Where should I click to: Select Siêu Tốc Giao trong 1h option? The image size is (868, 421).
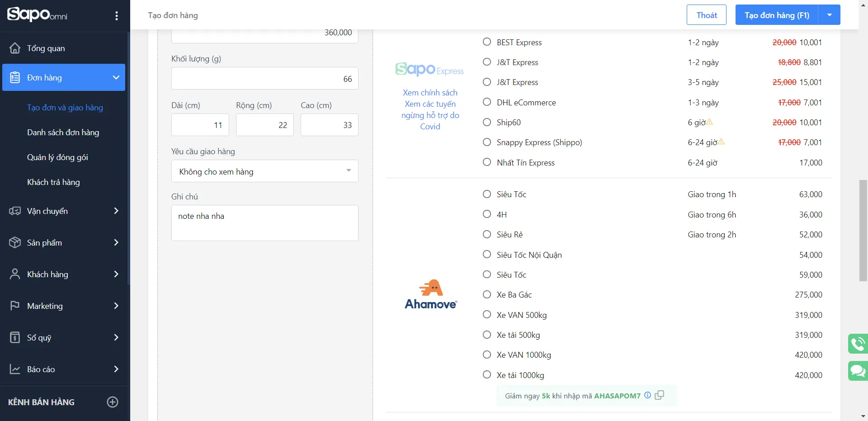click(x=487, y=194)
